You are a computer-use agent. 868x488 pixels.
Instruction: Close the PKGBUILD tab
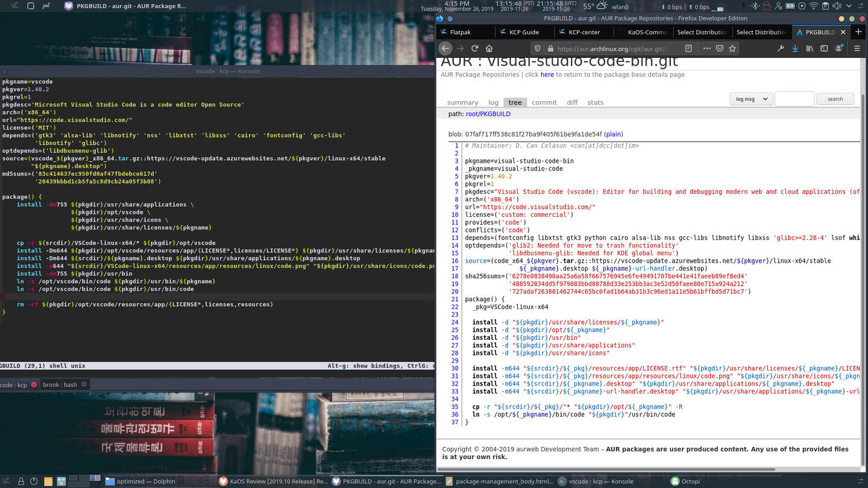842,32
